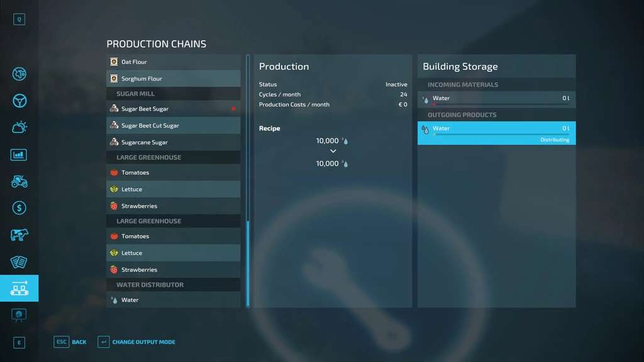Image resolution: width=644 pixels, height=362 pixels.
Task: Open the map overview globe icon
Action: [19, 74]
